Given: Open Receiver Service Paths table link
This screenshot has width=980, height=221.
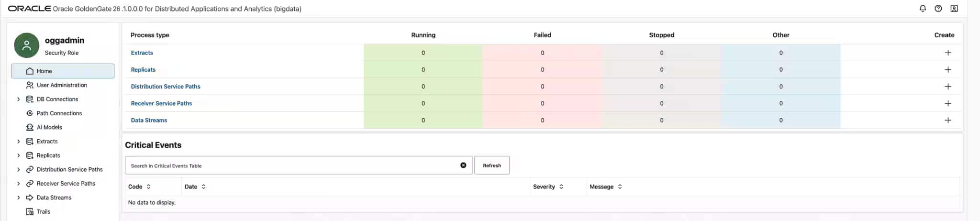Looking at the screenshot, I should [161, 103].
